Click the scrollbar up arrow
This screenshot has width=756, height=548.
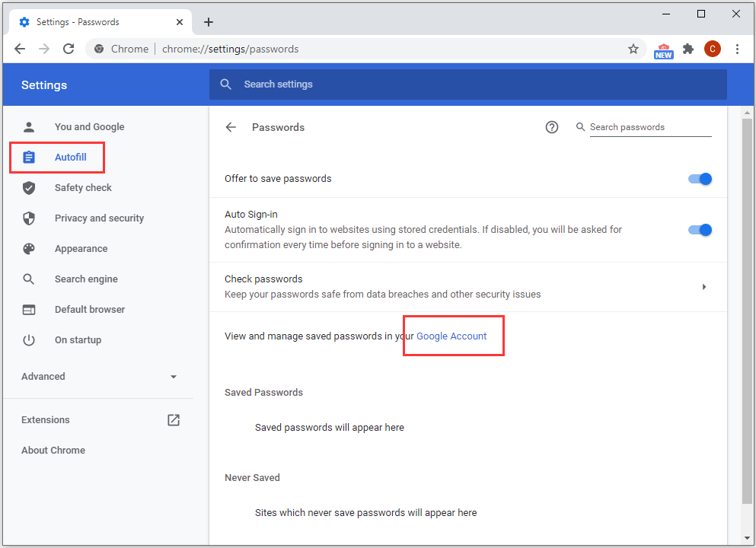pos(747,113)
